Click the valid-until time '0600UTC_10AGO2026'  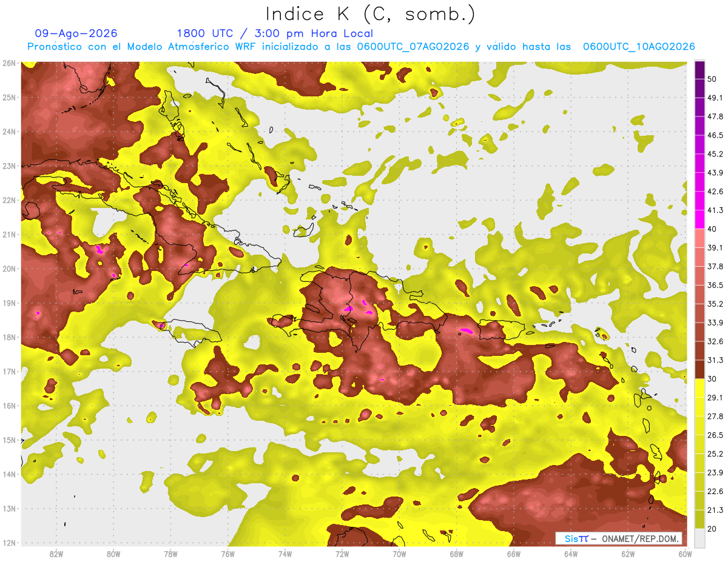pyautogui.click(x=639, y=47)
